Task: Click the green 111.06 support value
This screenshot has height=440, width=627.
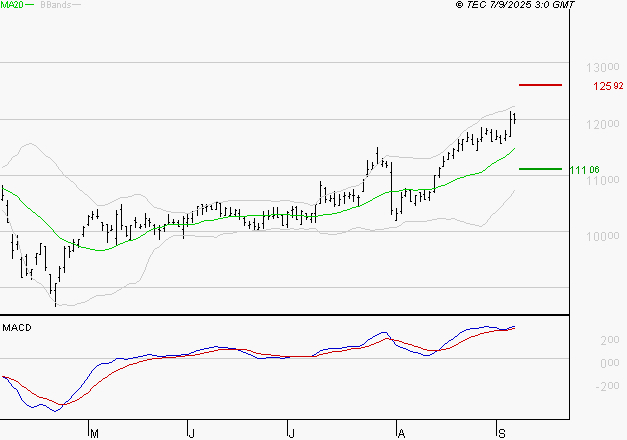Action: 585,170
